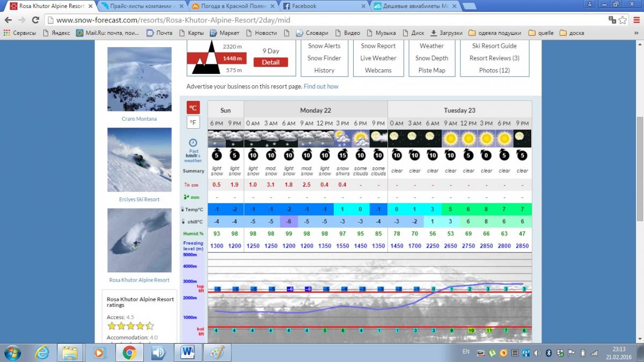The width and height of the screenshot is (644, 362).
Task: Expand the quelle bookmark folder
Action: 541,33
